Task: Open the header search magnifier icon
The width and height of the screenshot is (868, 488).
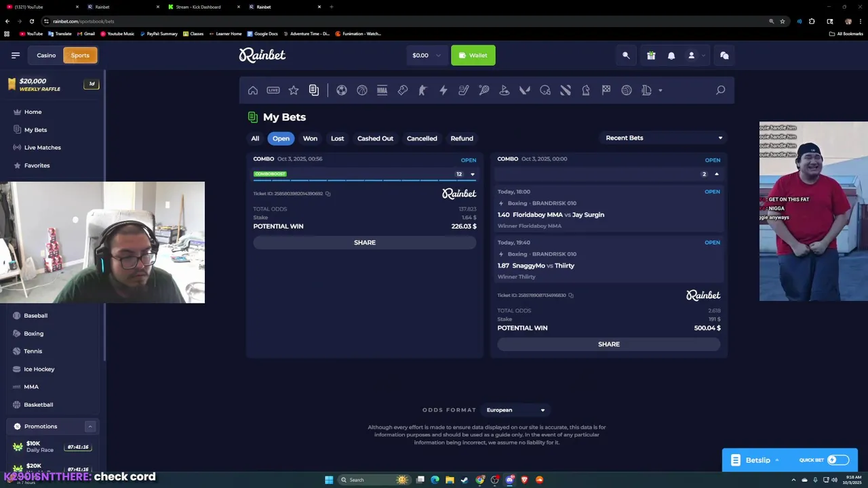Action: tap(626, 56)
